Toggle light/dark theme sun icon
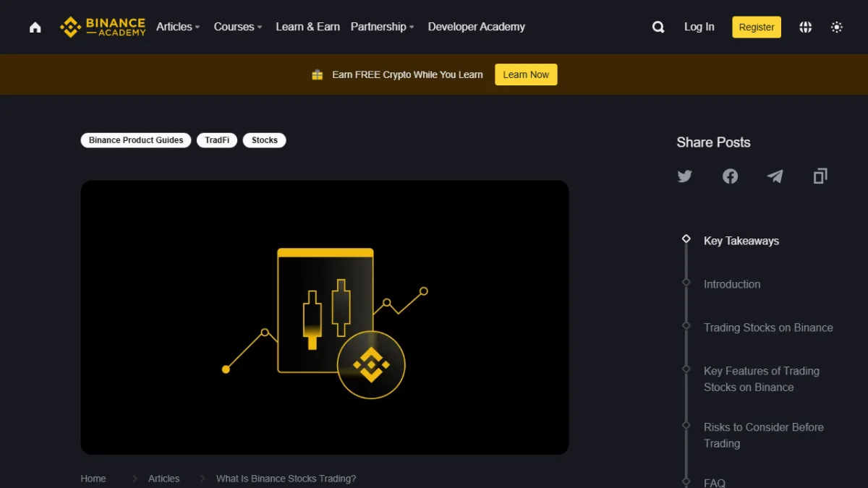 coord(837,27)
